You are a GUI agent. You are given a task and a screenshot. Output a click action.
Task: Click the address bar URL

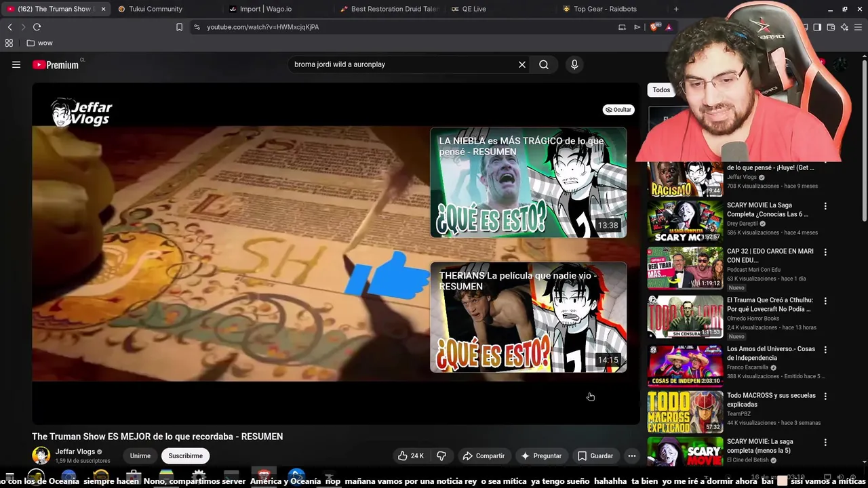262,27
